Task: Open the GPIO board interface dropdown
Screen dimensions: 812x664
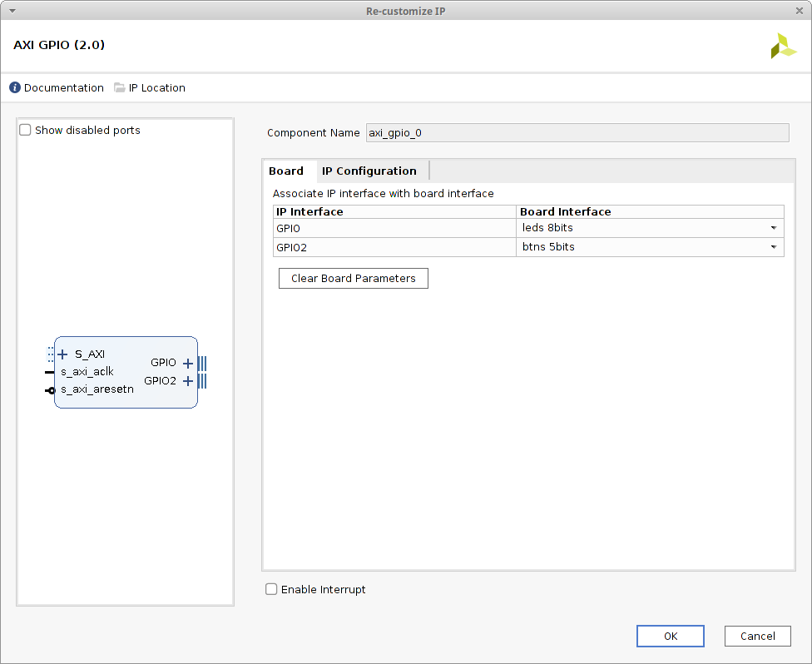Action: coord(773,228)
